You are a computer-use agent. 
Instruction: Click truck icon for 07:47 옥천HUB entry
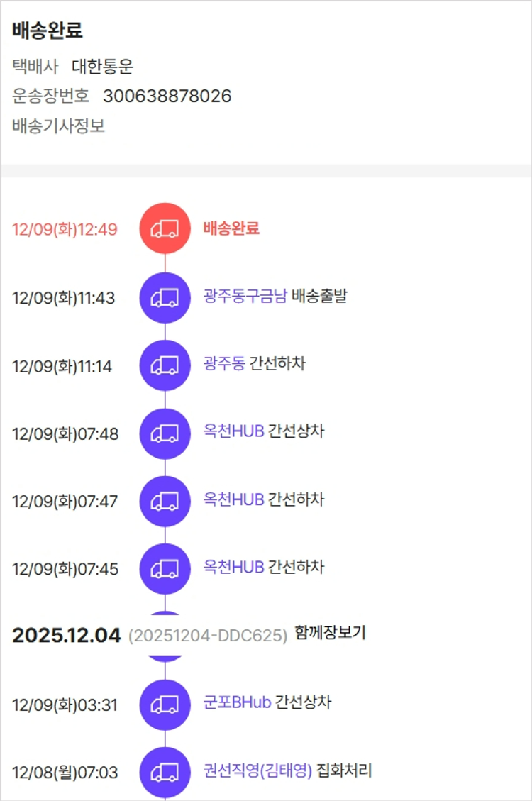click(165, 501)
